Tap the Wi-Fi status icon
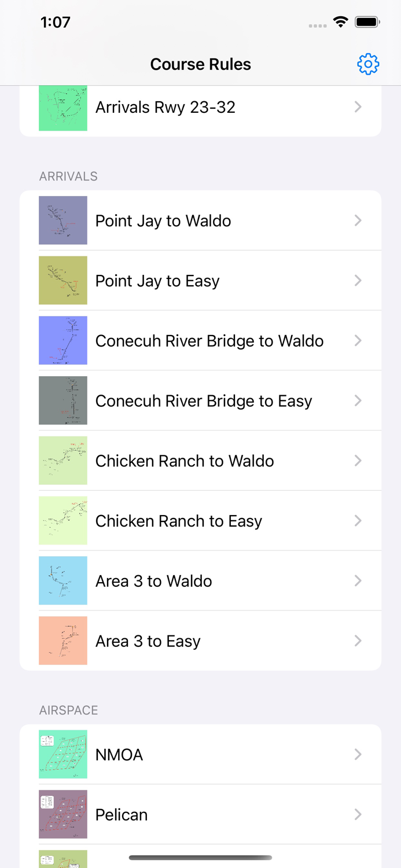 (341, 23)
